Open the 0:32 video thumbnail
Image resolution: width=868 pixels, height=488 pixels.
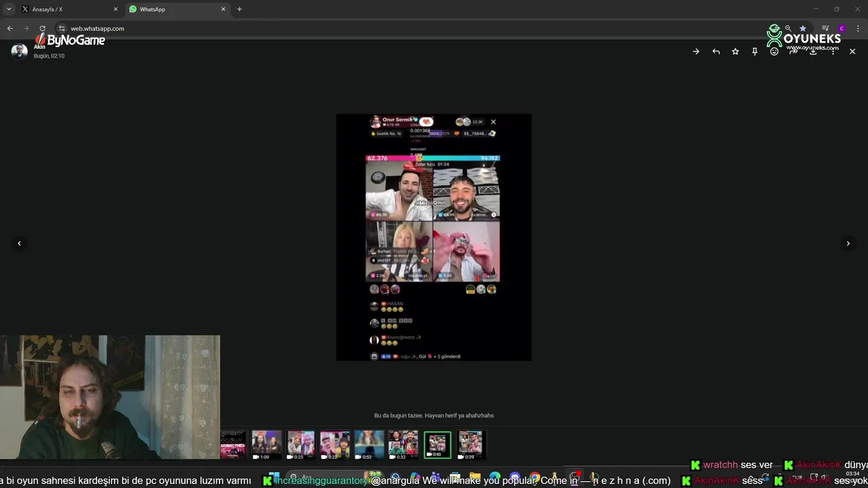(403, 445)
